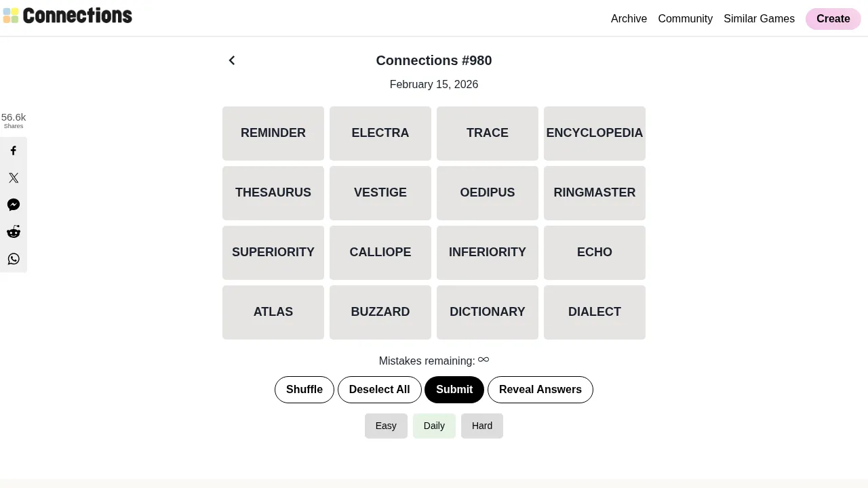Visit the Community section
Image resolution: width=868 pixels, height=488 pixels.
tap(685, 18)
